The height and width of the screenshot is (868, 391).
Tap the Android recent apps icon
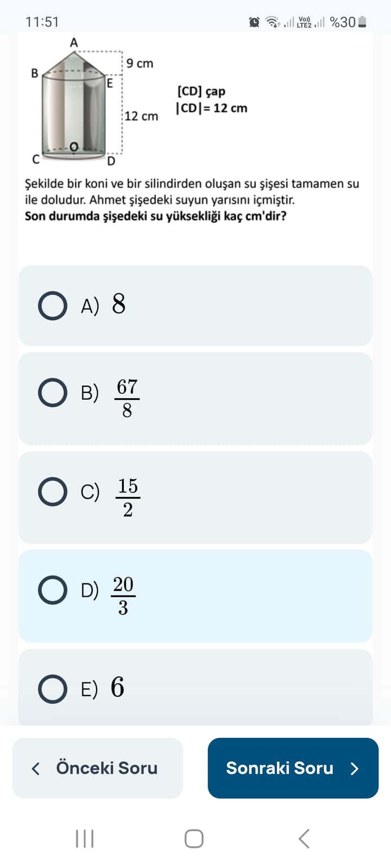pyautogui.click(x=85, y=839)
